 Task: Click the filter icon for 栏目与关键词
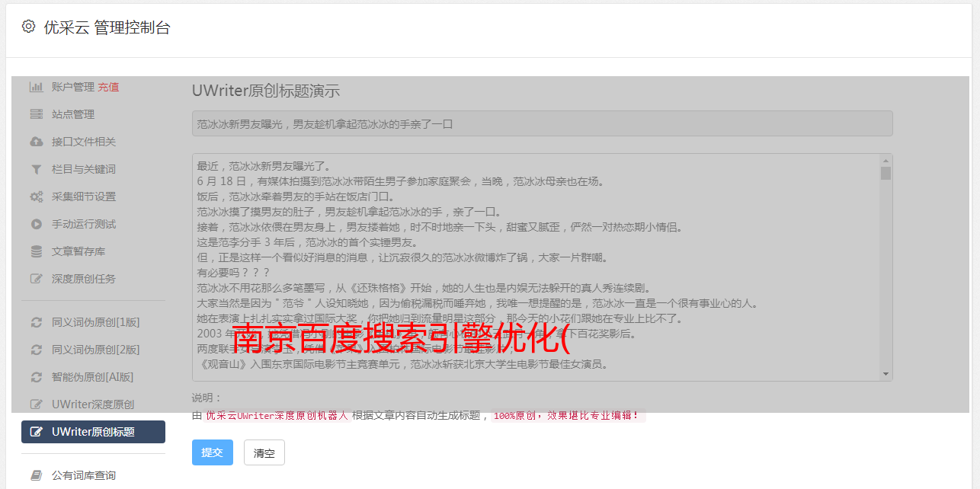click(x=36, y=169)
